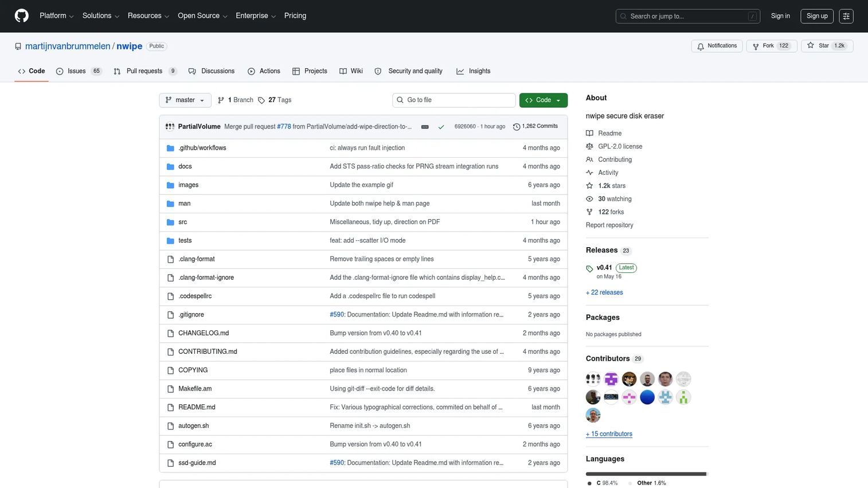
Task: Click pull request #778 link in commit
Action: pos(284,127)
